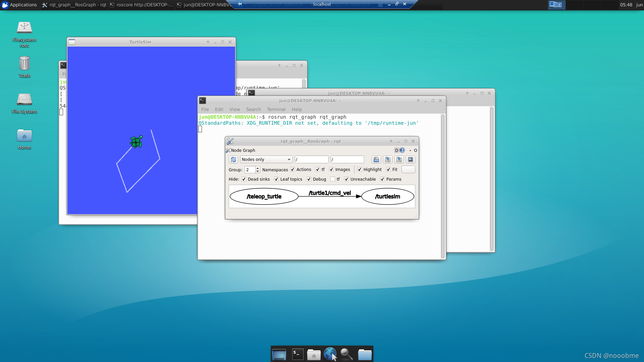
Task: Refresh the ROS node graph
Action: [233, 160]
